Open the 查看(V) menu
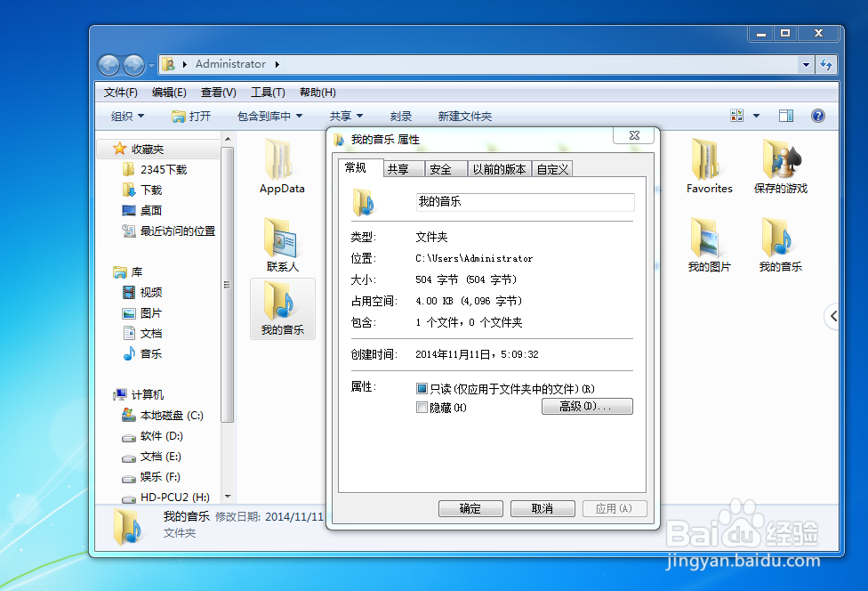The image size is (868, 591). (x=218, y=93)
